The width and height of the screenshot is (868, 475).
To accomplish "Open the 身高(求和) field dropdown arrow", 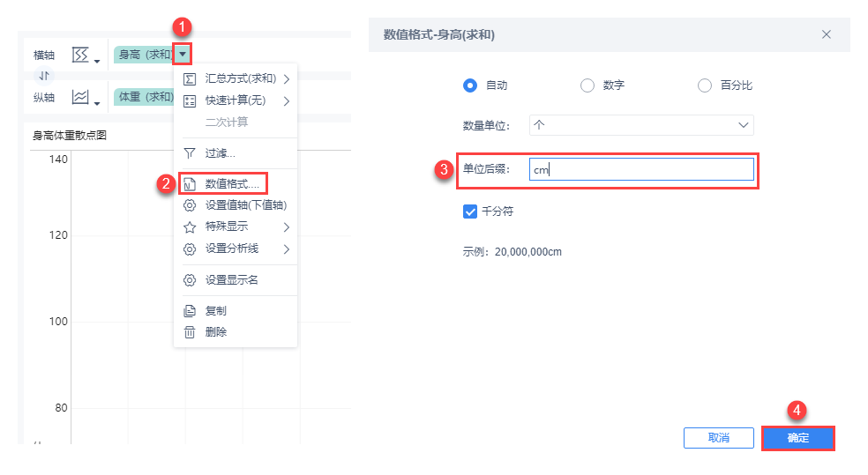I will pos(182,55).
